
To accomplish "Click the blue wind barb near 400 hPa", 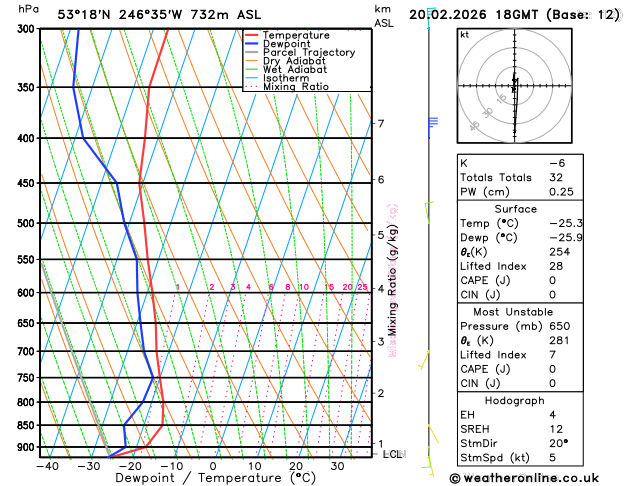I will (x=432, y=128).
